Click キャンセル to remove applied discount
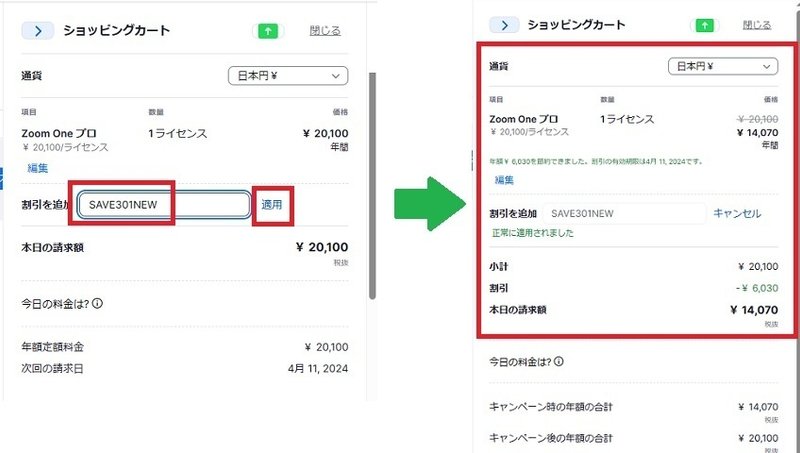 [737, 213]
